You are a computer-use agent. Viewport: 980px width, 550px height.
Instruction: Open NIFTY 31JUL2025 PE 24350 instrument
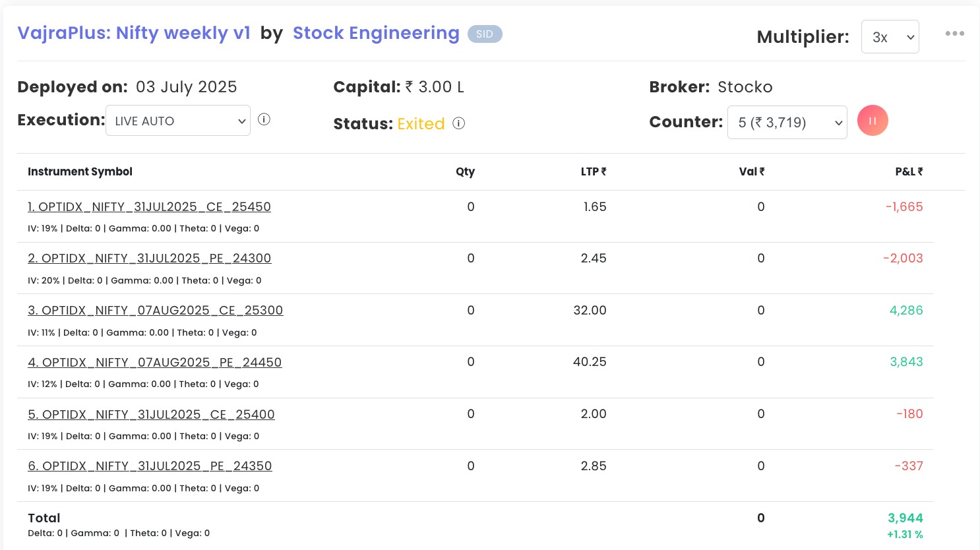150,466
